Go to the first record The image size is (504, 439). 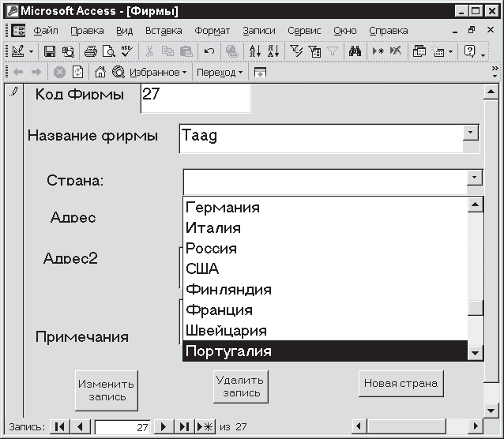point(59,427)
